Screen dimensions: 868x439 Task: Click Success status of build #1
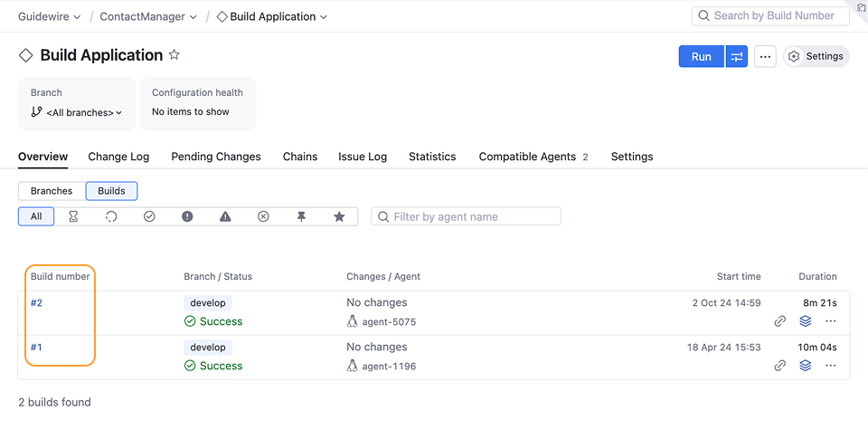pyautogui.click(x=221, y=366)
